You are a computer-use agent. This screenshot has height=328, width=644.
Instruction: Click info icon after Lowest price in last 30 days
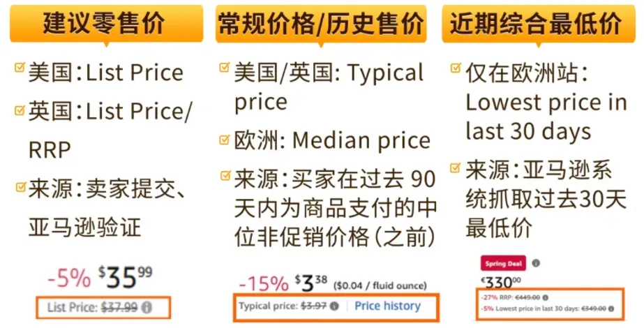click(x=611, y=308)
